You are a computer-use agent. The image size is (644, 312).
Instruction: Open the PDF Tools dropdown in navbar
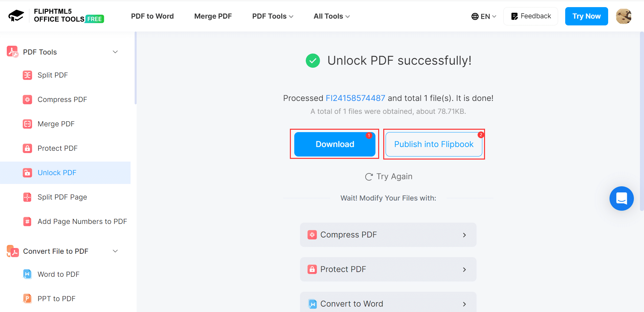(x=273, y=16)
